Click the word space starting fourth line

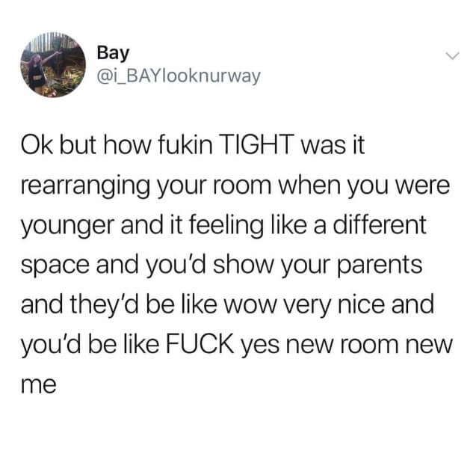pos(55,266)
